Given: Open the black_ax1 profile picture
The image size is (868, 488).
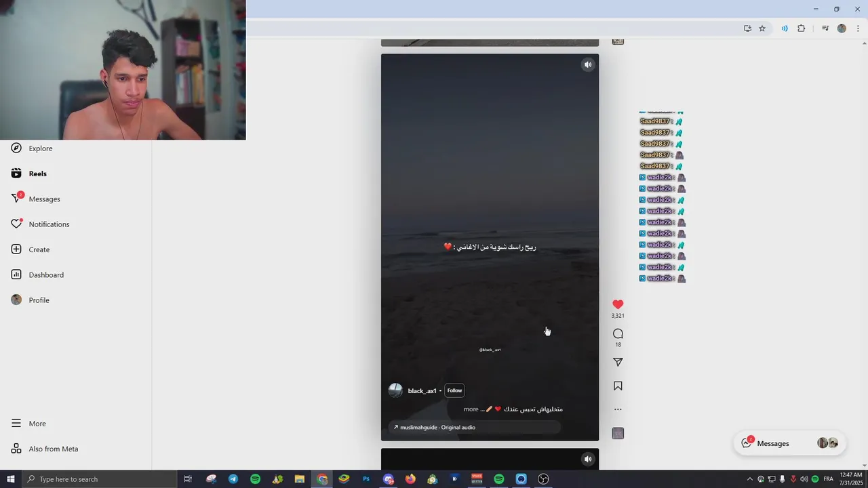Looking at the screenshot, I should pyautogui.click(x=395, y=390).
